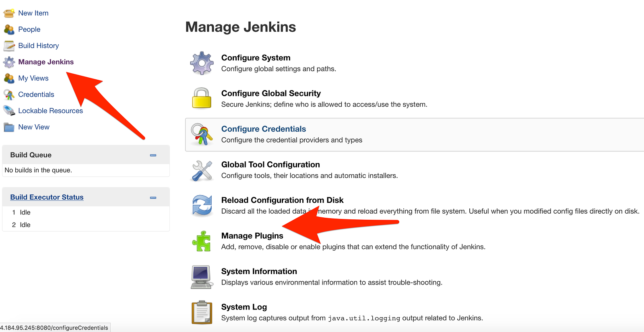The width and height of the screenshot is (644, 332).
Task: Click 'System log captures output' description
Action: (x=352, y=318)
